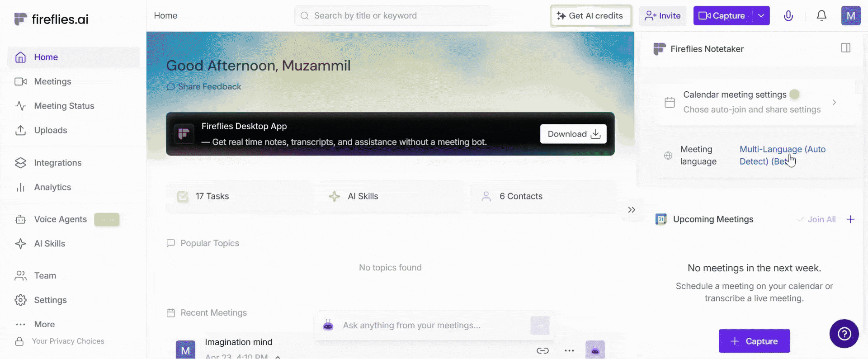Collapse the right panel with double chevron
This screenshot has width=868, height=359.
pos(632,210)
